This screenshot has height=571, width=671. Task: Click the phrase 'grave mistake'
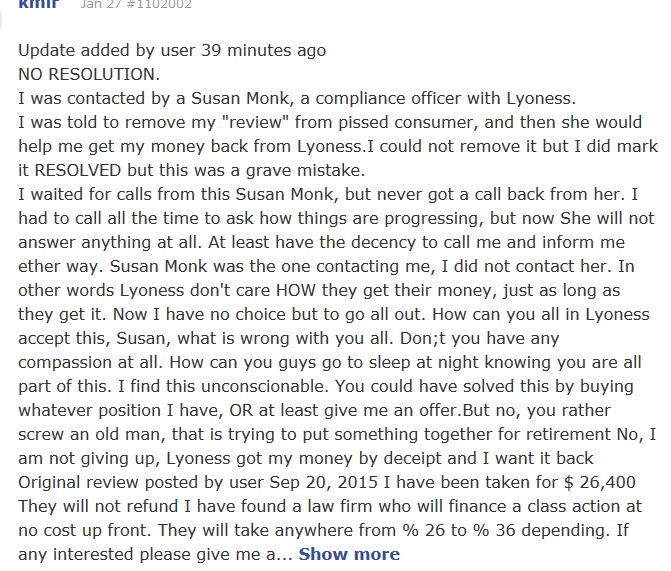click(x=305, y=170)
